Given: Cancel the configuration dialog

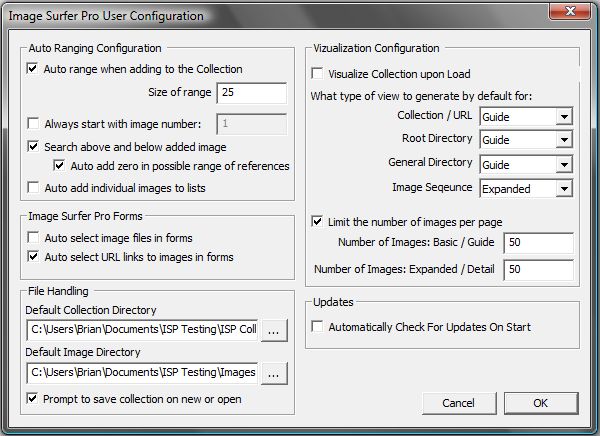Looking at the screenshot, I should pyautogui.click(x=459, y=403).
